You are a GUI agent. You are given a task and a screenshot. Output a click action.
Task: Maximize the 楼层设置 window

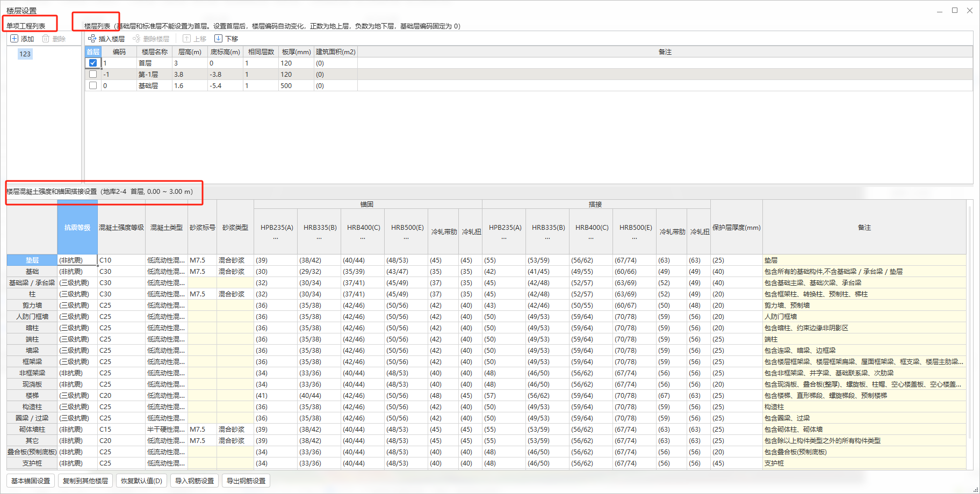955,10
